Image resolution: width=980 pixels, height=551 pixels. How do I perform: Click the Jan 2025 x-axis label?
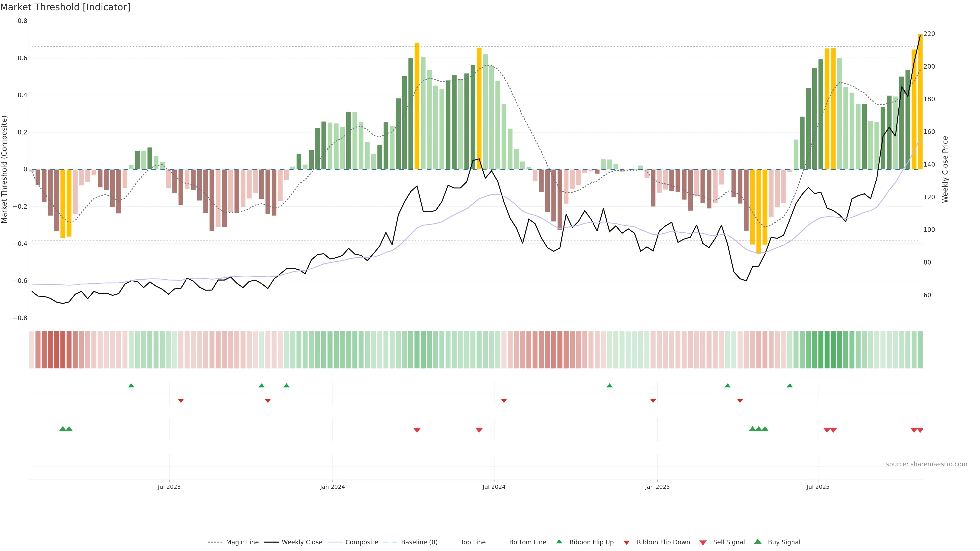click(x=657, y=487)
